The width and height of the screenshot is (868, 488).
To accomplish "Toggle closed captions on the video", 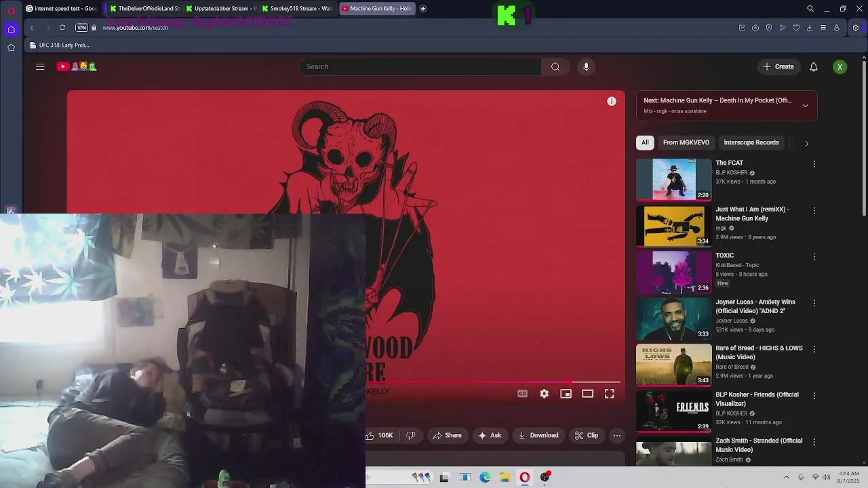I will [522, 394].
